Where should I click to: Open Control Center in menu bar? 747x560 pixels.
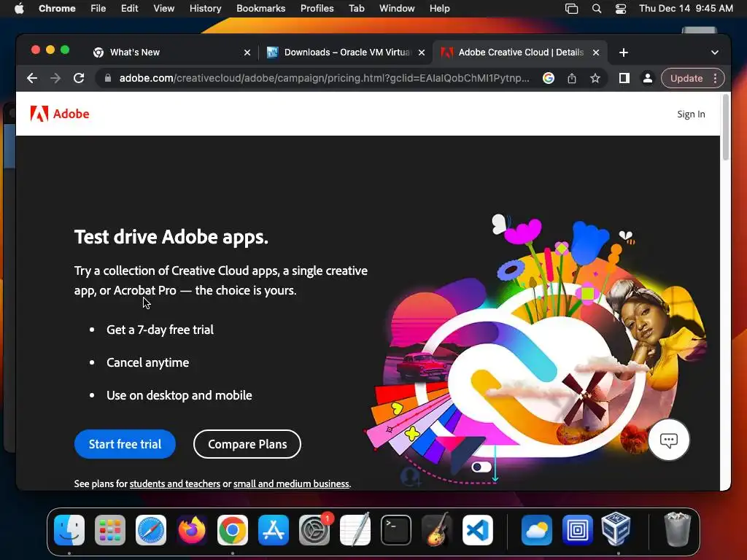pyautogui.click(x=621, y=9)
